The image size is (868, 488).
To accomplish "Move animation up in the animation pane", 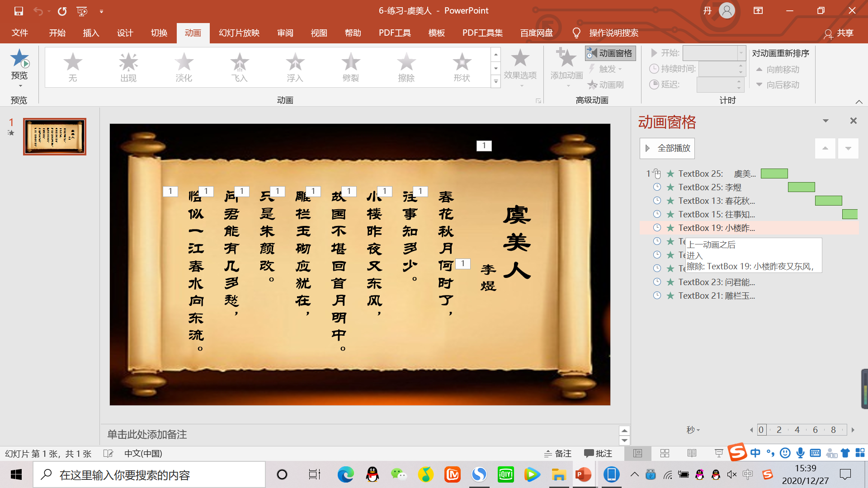I will [825, 148].
